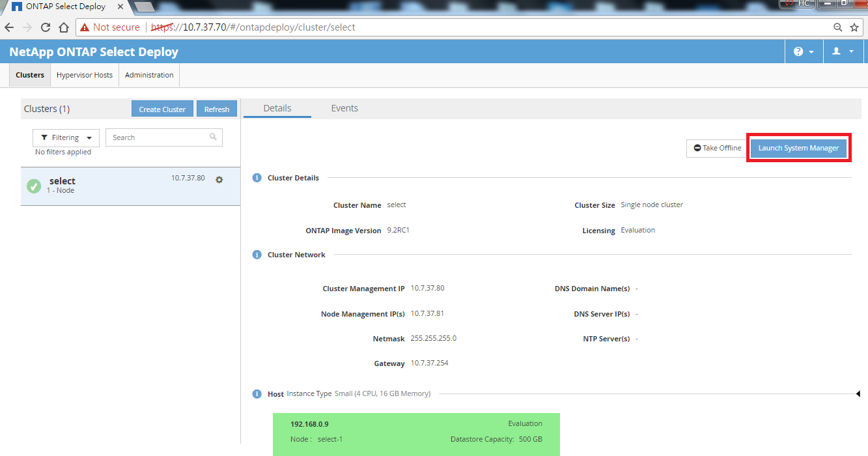Click the Single node cluster value

click(652, 205)
